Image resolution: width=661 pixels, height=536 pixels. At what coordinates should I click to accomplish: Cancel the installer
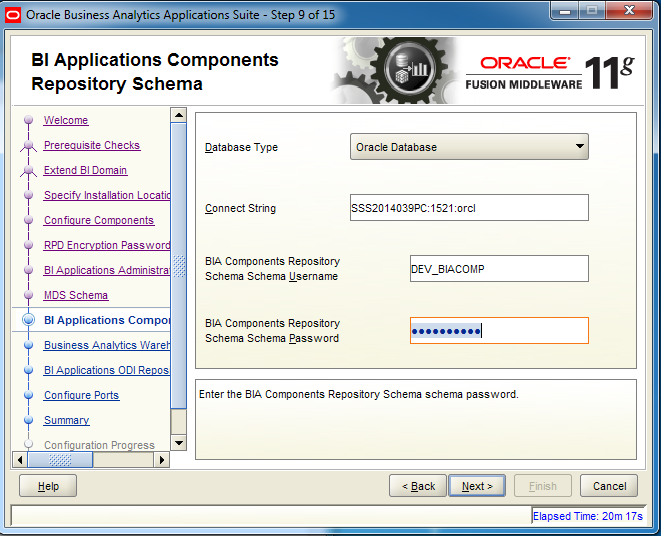click(609, 486)
